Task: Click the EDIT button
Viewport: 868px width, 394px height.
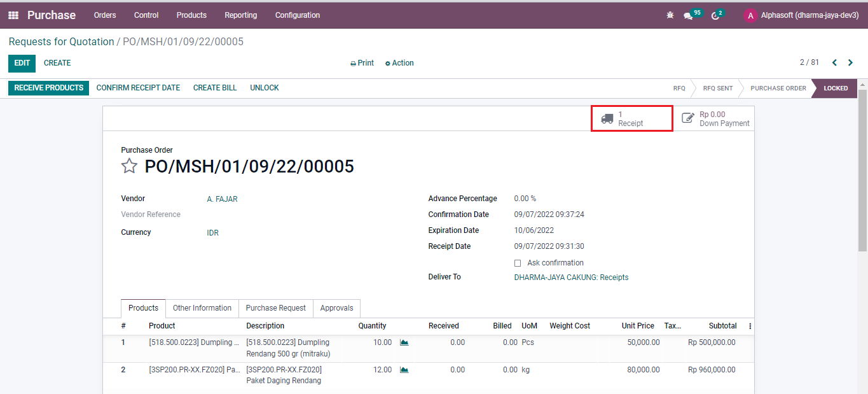Action: (22, 63)
